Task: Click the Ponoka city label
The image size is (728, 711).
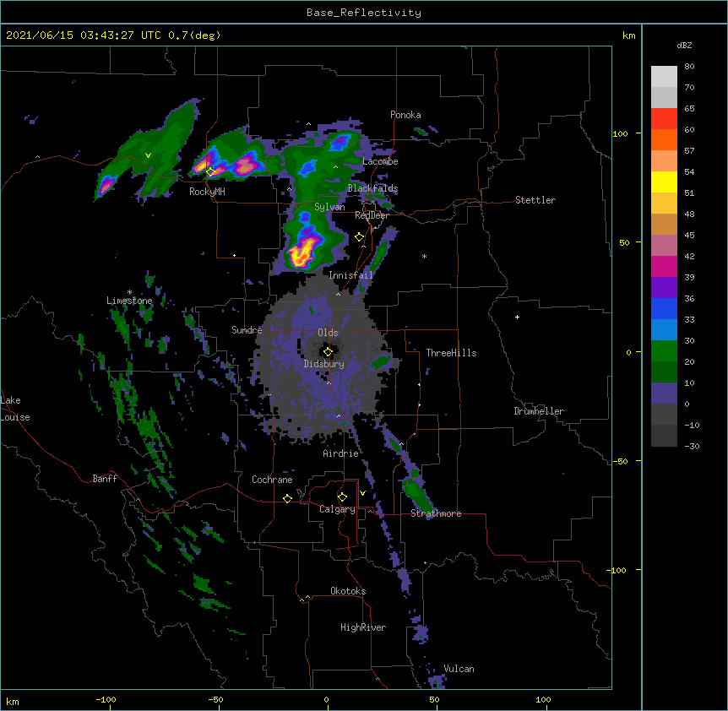Action: coord(405,115)
